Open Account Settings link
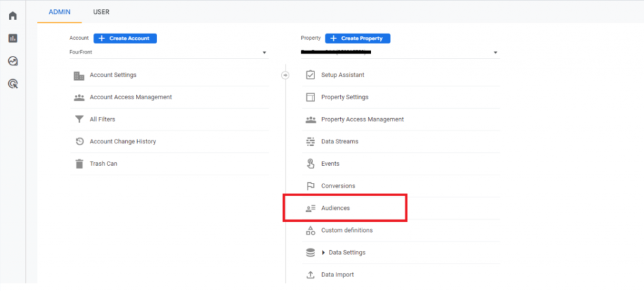The image size is (644, 291). tap(113, 75)
